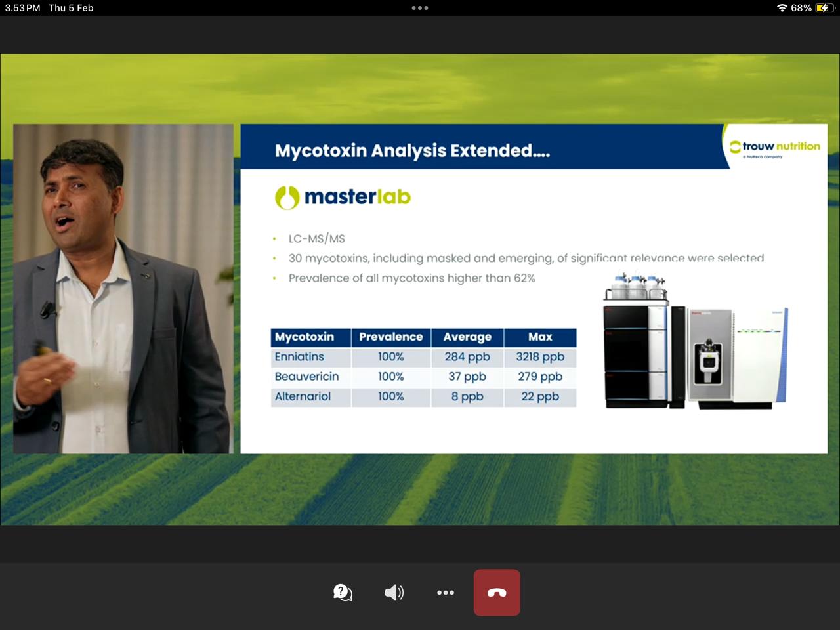The width and height of the screenshot is (840, 630).
Task: Tap the 3.53 PM clock
Action: point(23,8)
